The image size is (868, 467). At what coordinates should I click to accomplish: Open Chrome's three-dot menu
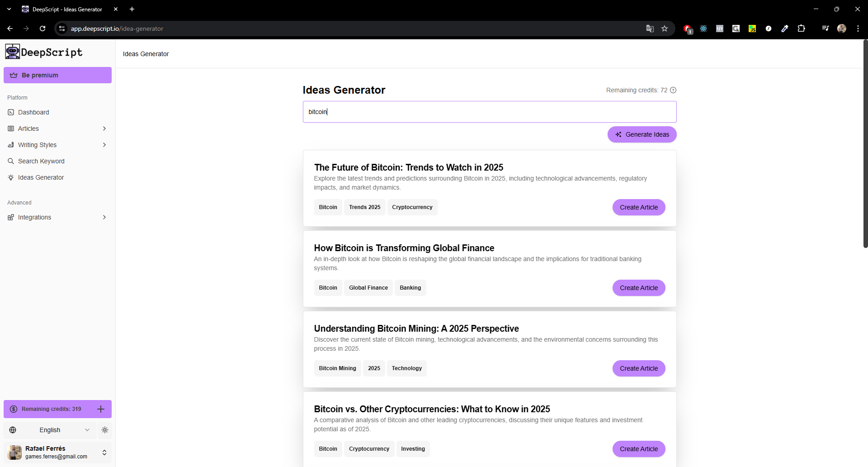pos(858,29)
